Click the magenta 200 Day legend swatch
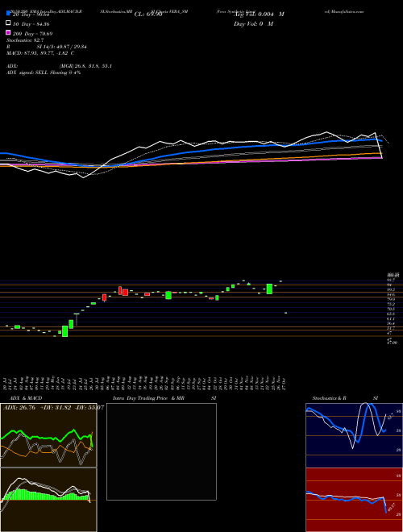 (x=8, y=32)
